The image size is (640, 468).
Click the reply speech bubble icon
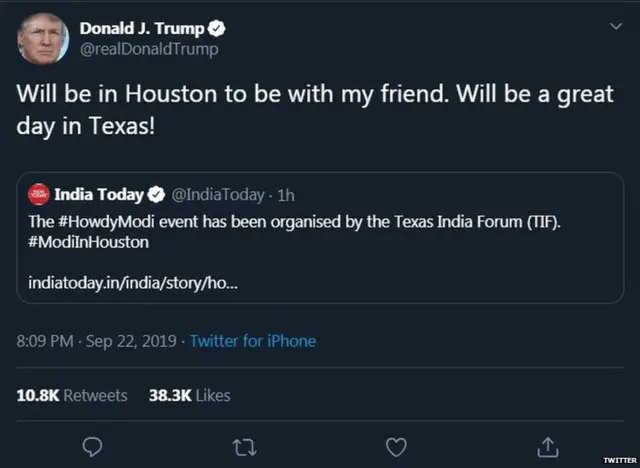(x=92, y=444)
